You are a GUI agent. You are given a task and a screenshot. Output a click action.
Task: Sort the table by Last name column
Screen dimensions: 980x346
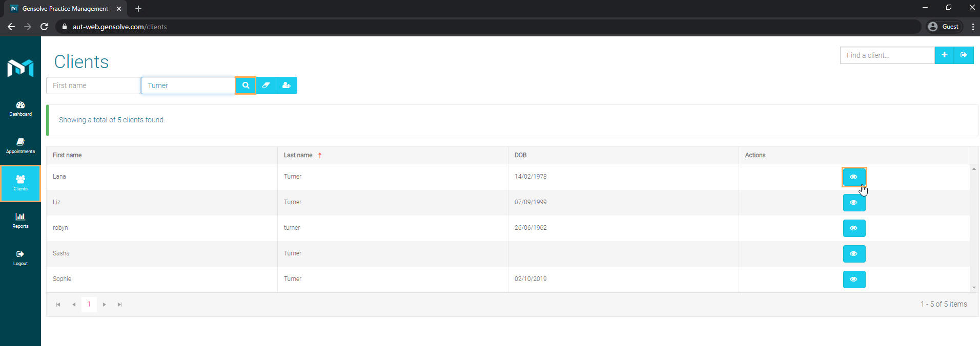[x=298, y=155]
